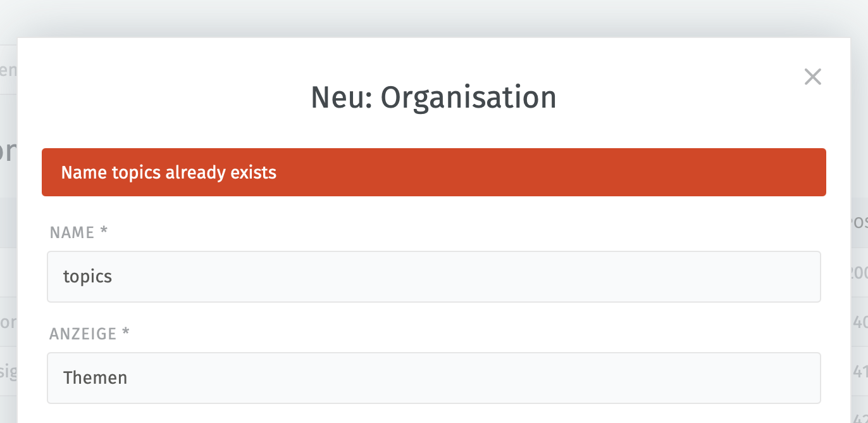The image size is (868, 423).
Task: Click the 'Neu: Organisation' dialog heading
Action: (x=434, y=98)
